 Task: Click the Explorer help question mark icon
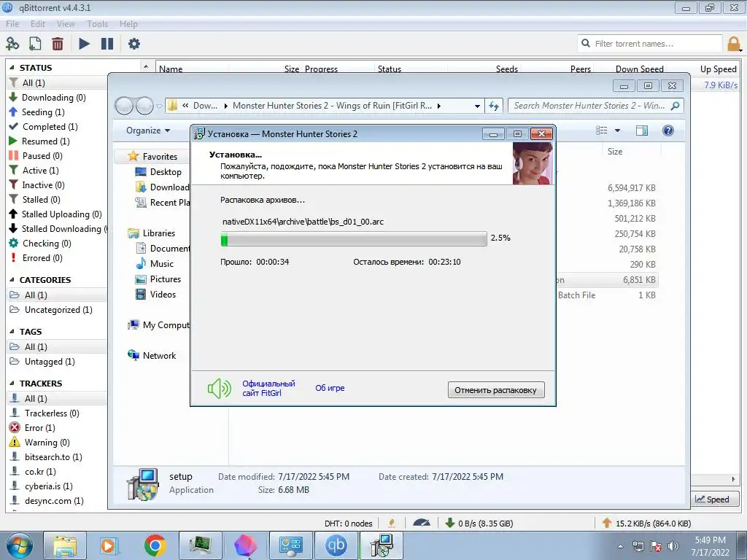(x=668, y=131)
